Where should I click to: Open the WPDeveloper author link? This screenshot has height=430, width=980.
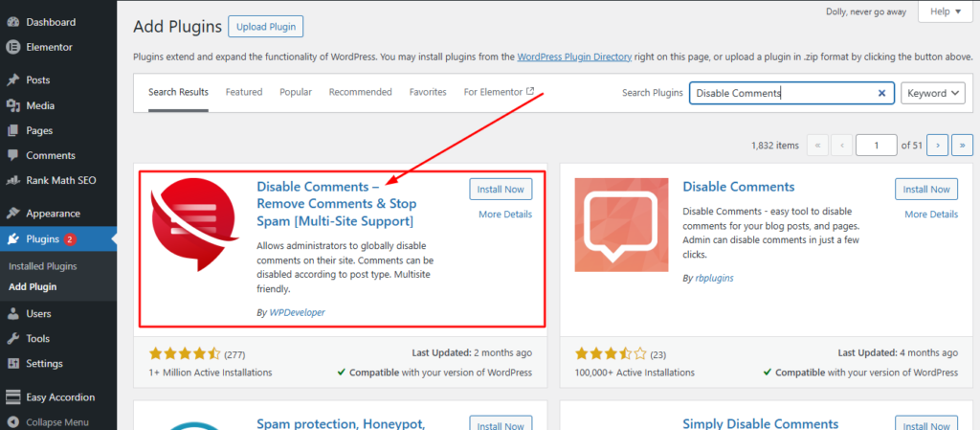(297, 312)
